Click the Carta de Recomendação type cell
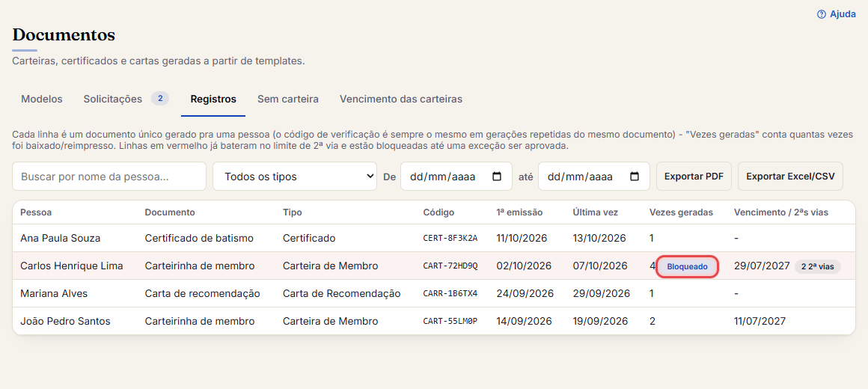 [341, 293]
